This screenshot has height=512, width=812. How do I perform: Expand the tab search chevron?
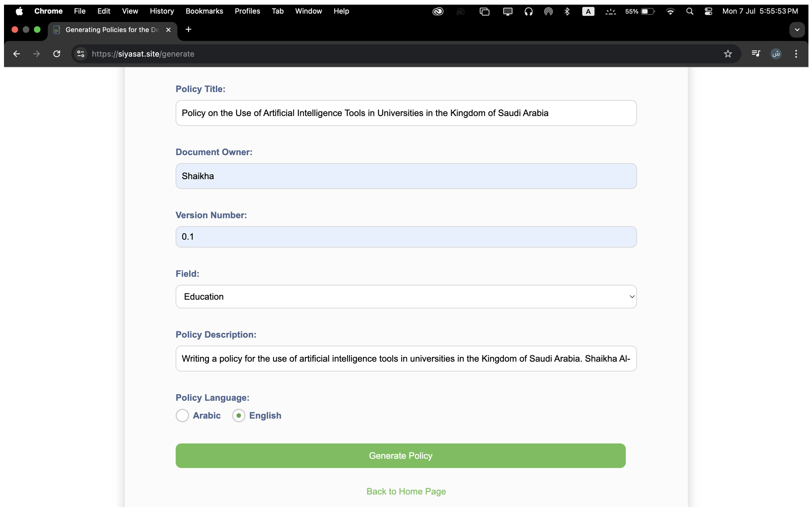[x=797, y=30]
